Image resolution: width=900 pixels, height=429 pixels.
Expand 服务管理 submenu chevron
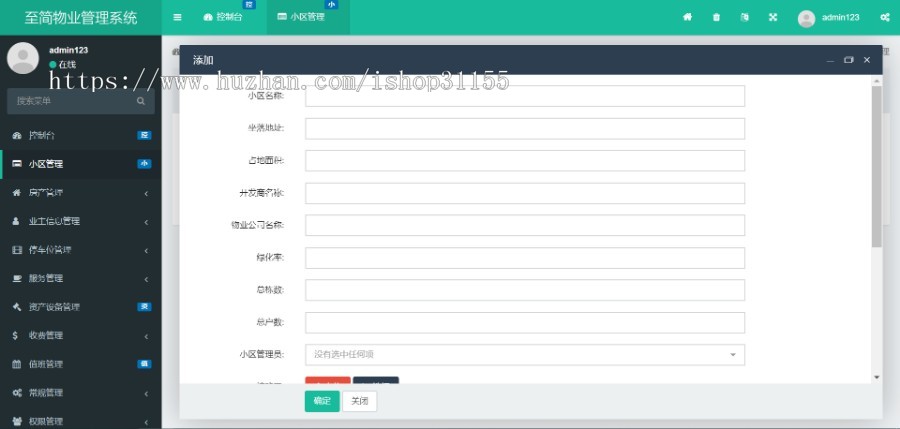coord(146,279)
